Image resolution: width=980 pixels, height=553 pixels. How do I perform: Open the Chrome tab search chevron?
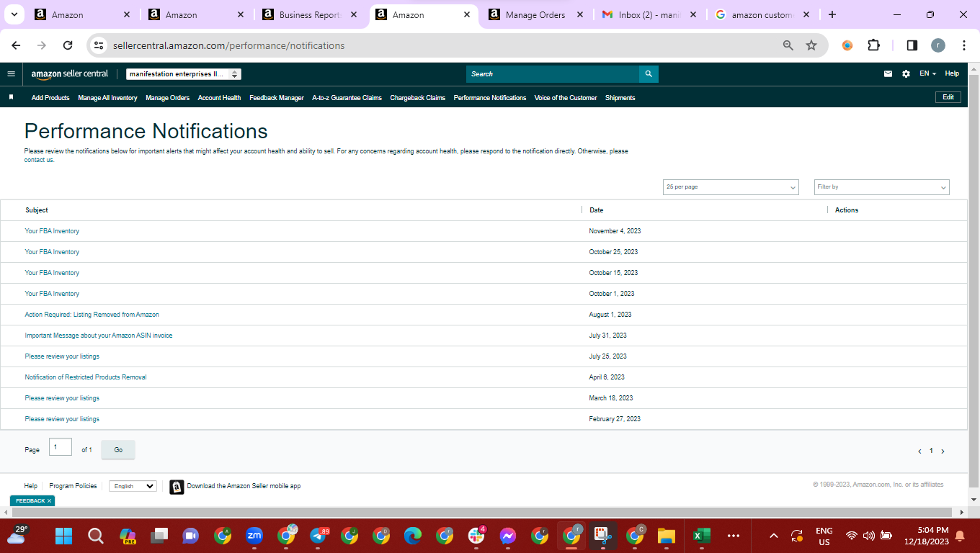pos(14,14)
